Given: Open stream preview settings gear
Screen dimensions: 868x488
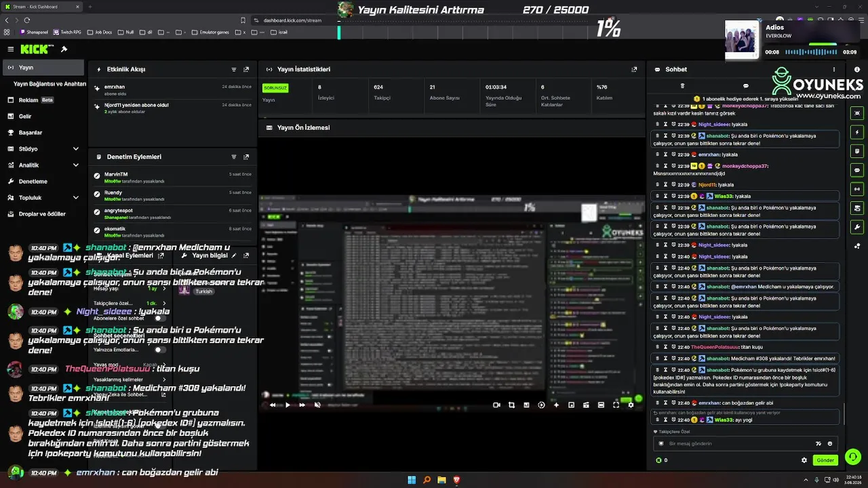Looking at the screenshot, I should pos(631,405).
